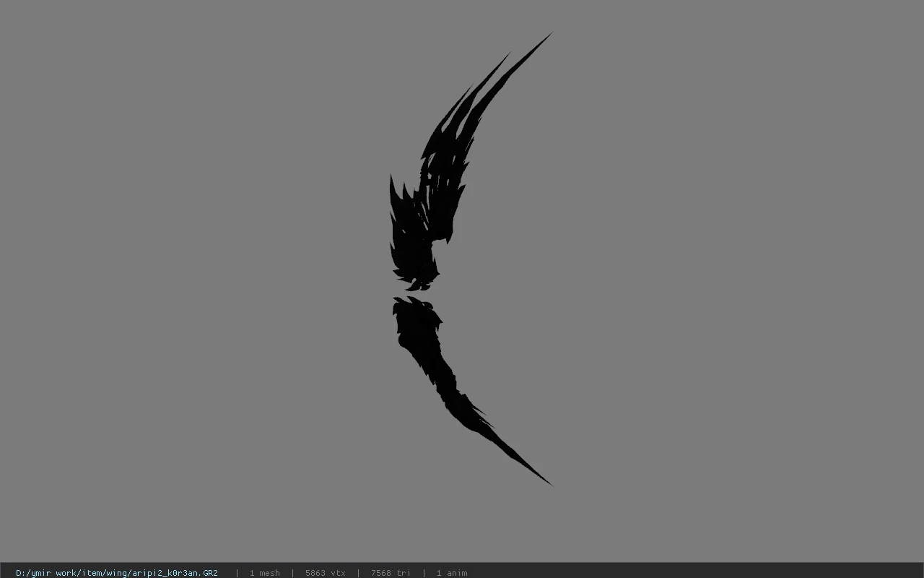Click the '5863 vtx' vertex count

pyautogui.click(x=325, y=572)
